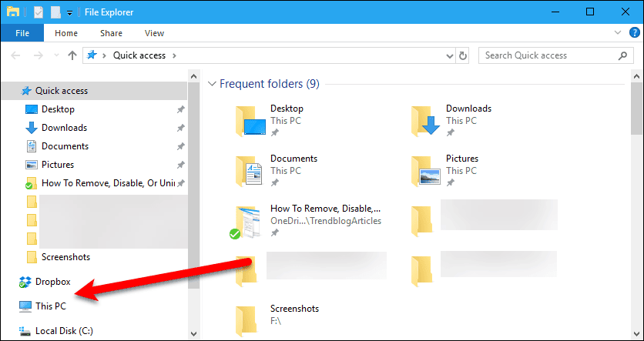The height and width of the screenshot is (341, 644).
Task: Open the address bar history dropdown
Action: tap(450, 55)
